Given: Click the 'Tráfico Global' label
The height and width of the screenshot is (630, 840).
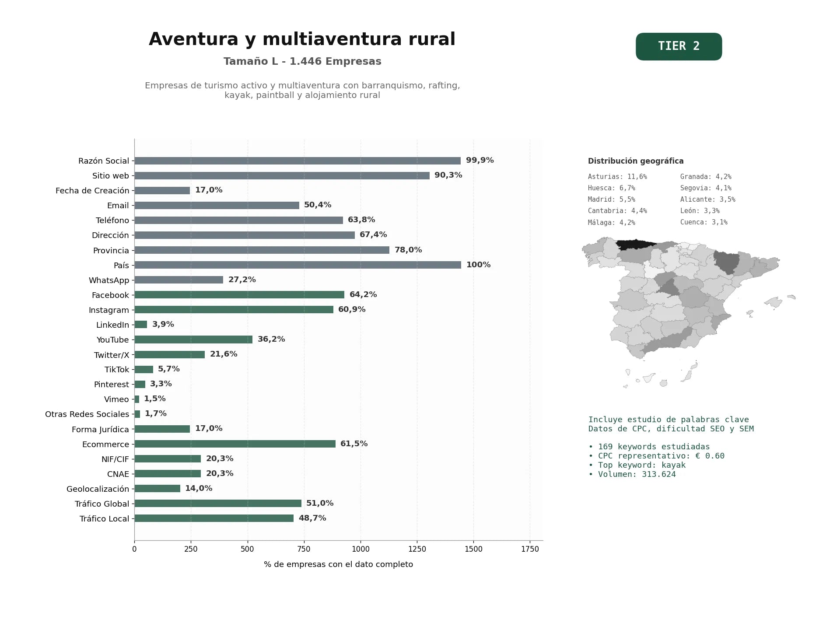Looking at the screenshot, I should tap(102, 504).
